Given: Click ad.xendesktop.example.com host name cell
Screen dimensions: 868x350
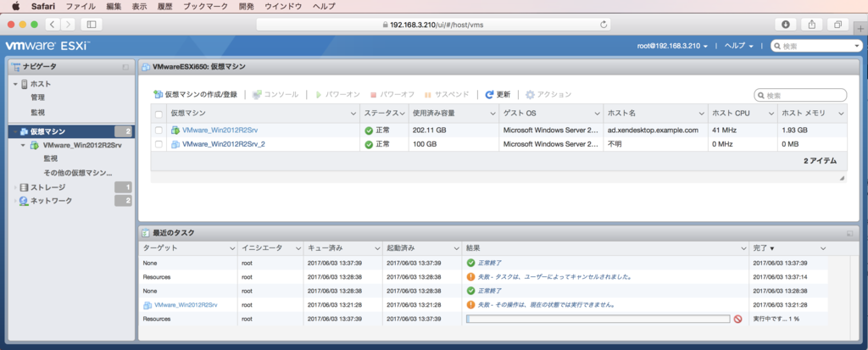Looking at the screenshot, I should (654, 131).
